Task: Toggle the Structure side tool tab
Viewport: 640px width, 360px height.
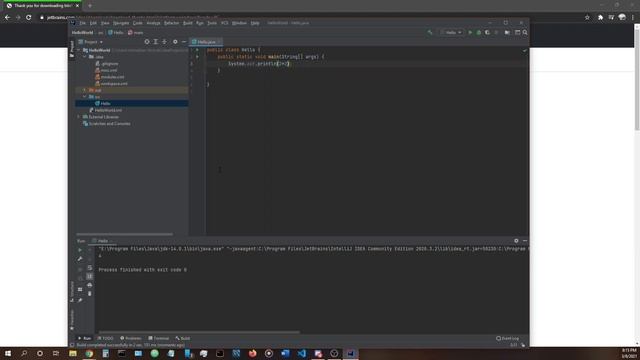Action: [x=72, y=291]
